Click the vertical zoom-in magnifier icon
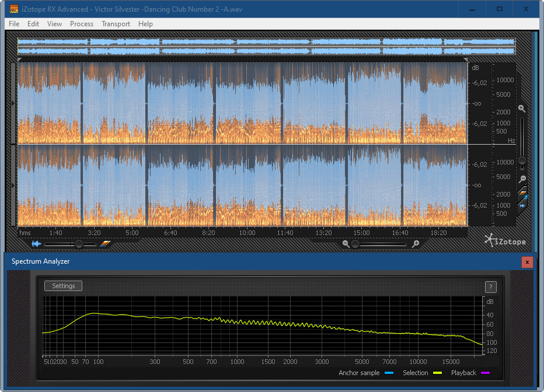Viewport: 544px width, 392px height. click(x=522, y=108)
